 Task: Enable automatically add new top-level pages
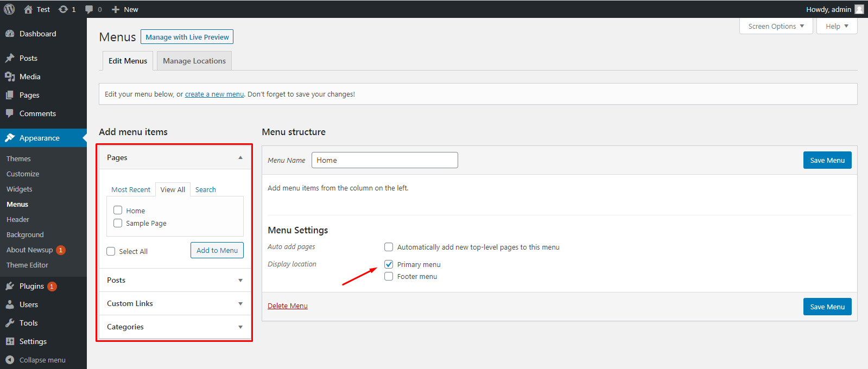[x=389, y=247]
